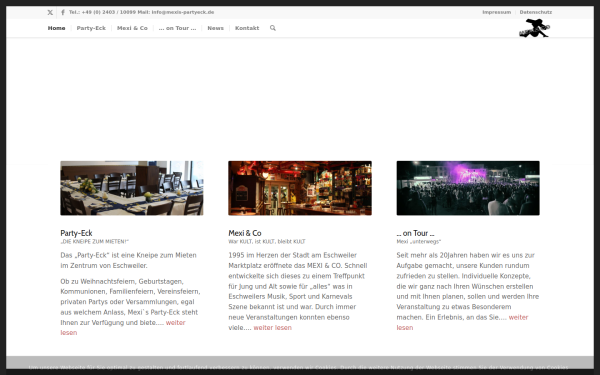Go to the Kontakt menu item
Screen dimensions: 600x375
point(247,28)
